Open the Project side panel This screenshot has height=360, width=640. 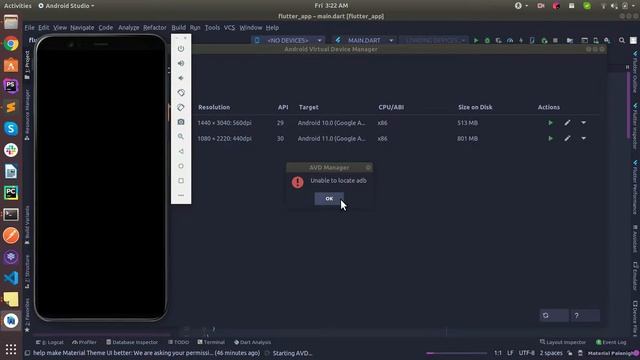click(27, 64)
